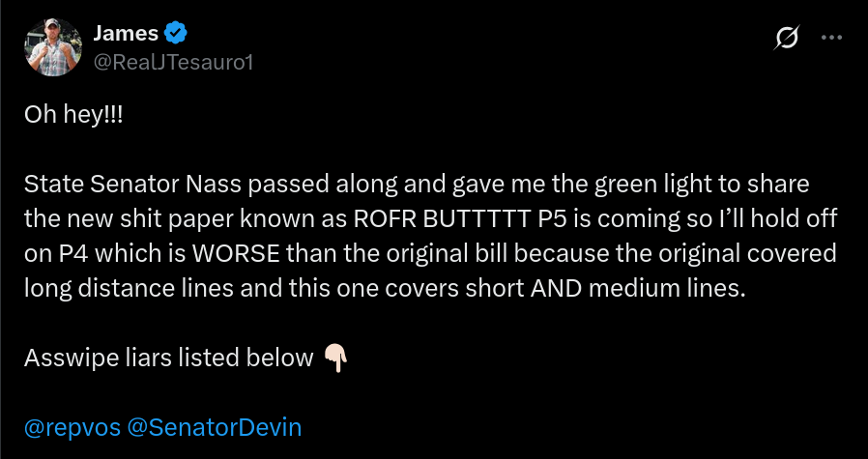Click the phrase "original bill"
The height and width of the screenshot is (459, 868).
471,253
